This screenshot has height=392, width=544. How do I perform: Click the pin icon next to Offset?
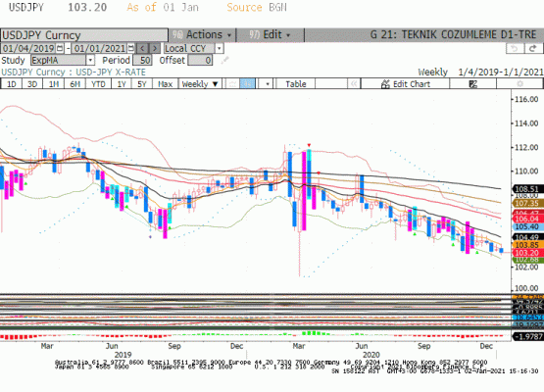[224, 60]
